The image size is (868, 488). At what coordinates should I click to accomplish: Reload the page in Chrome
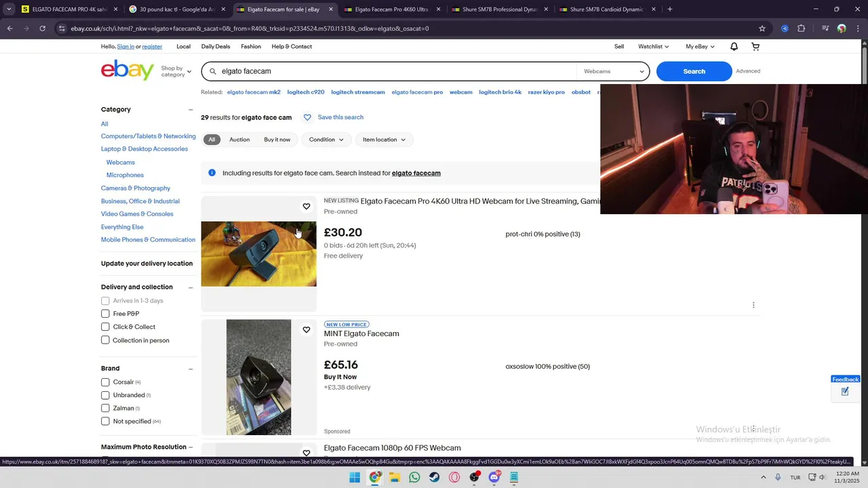pos(42,28)
